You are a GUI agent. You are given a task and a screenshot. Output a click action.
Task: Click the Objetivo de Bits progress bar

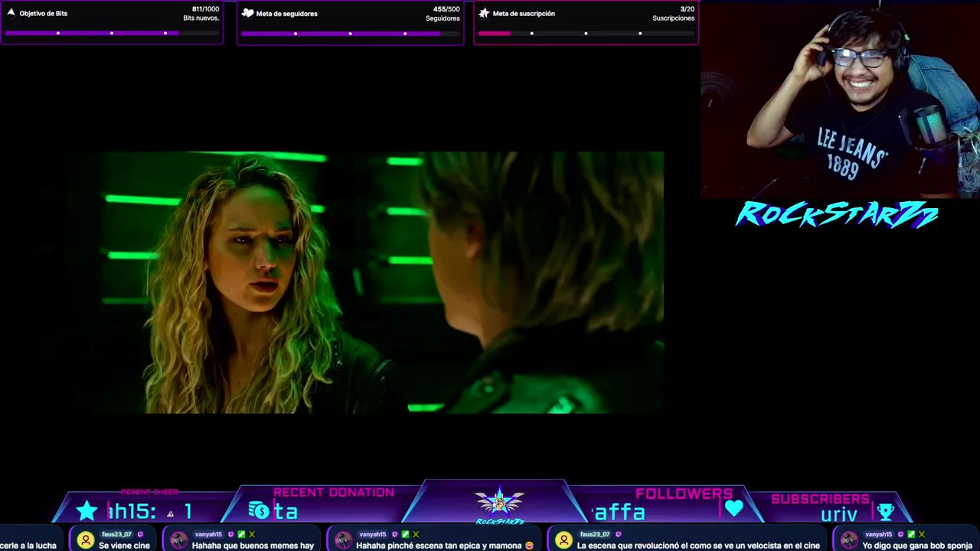(112, 33)
